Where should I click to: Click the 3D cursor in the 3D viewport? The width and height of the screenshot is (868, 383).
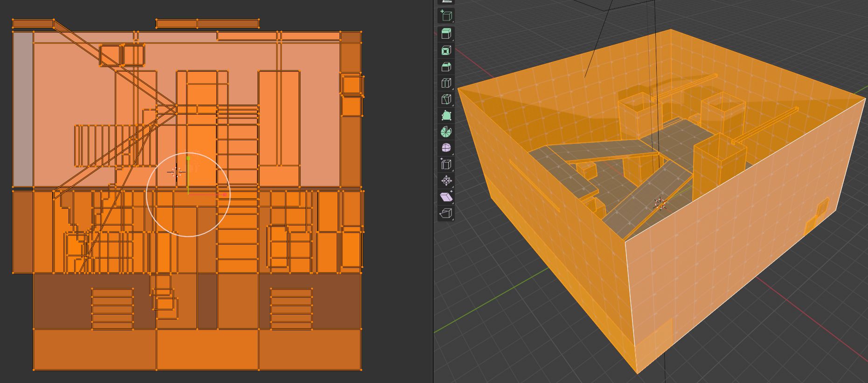(660, 204)
